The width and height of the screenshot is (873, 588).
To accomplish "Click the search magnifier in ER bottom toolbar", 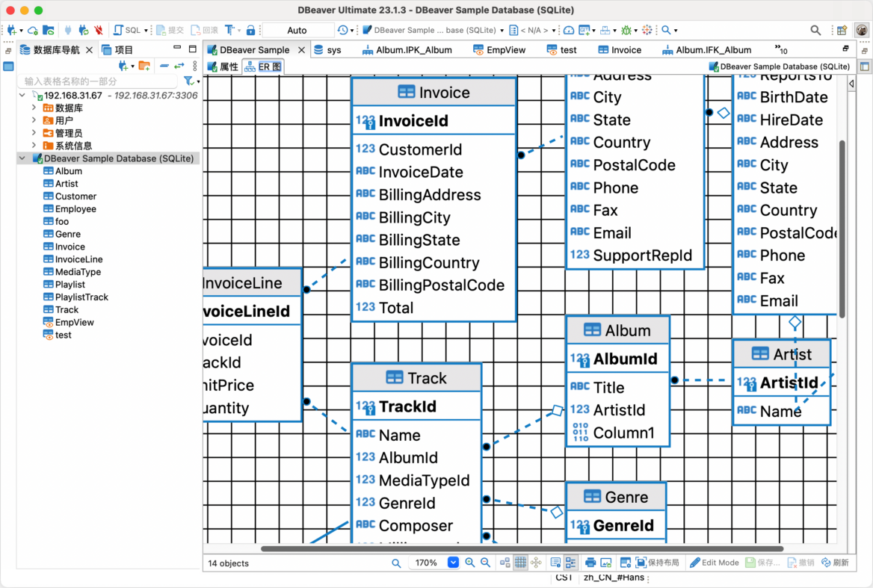I will click(x=396, y=563).
